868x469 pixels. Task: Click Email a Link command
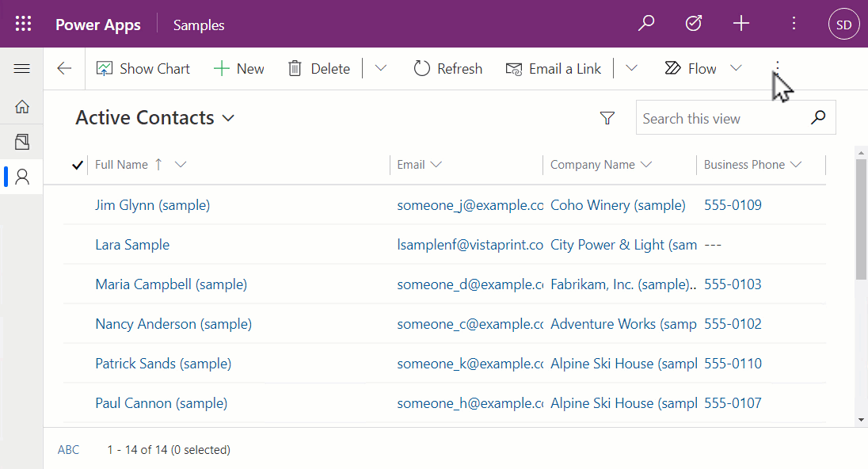[x=553, y=69]
